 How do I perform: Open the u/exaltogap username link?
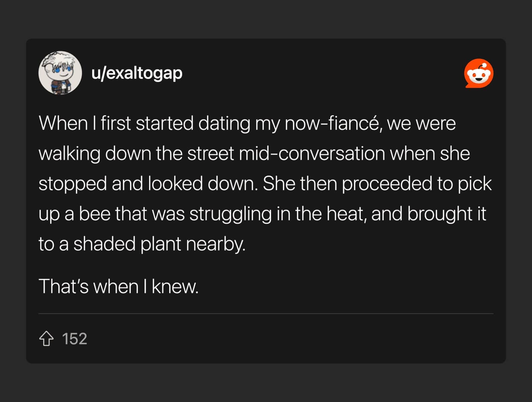pyautogui.click(x=137, y=73)
